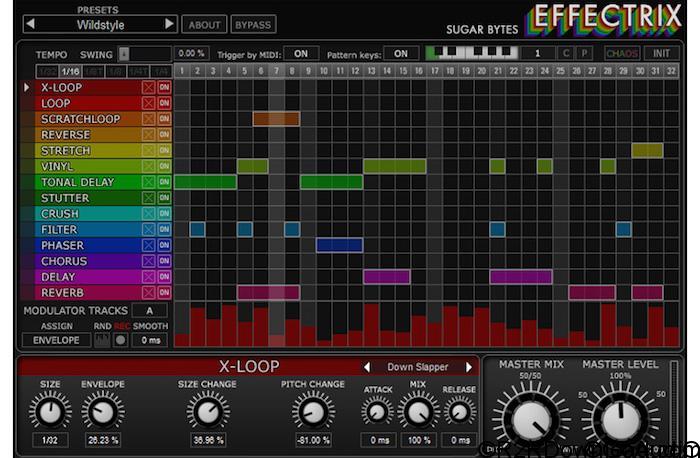Image resolution: width=700 pixels, height=458 pixels.
Task: Open the Wildstyle presets list
Action: (x=100, y=25)
